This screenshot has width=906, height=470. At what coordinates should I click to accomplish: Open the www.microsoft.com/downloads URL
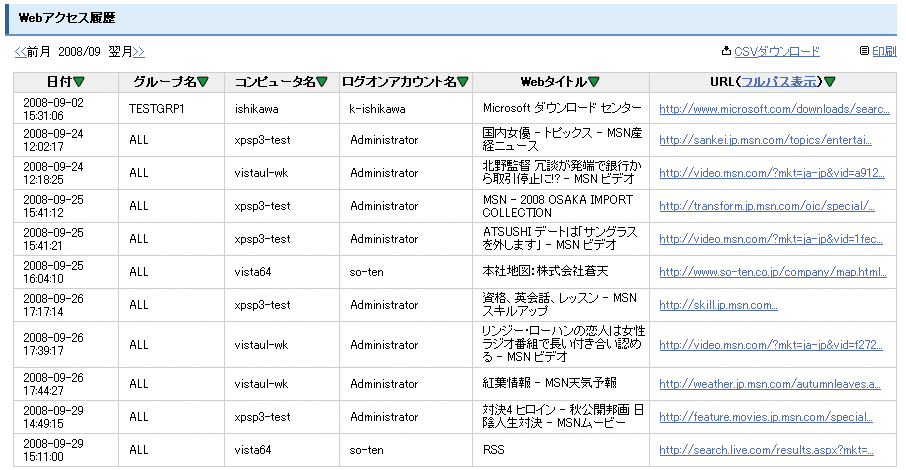(x=774, y=109)
